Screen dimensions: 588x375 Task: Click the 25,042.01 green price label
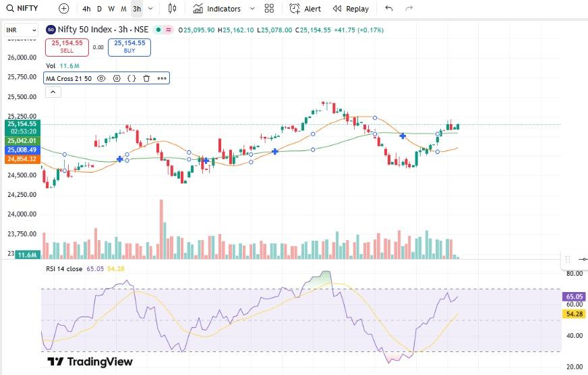[x=22, y=140]
